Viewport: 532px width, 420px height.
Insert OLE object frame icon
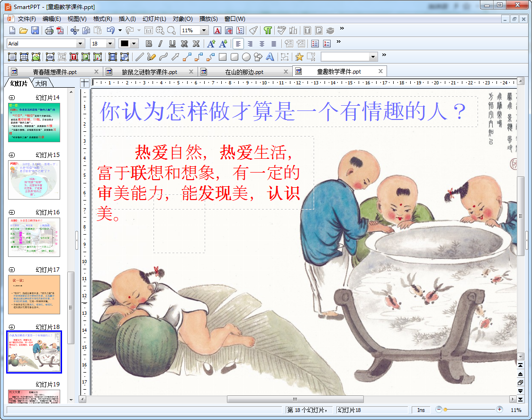(50, 57)
